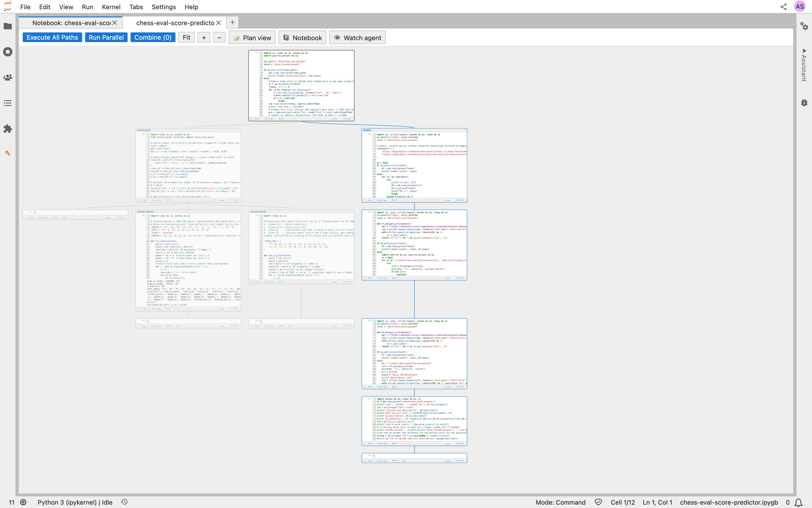Open Branch dropdown on encode-tabular cell
Screen dimensions: 812x508
coord(168,308)
